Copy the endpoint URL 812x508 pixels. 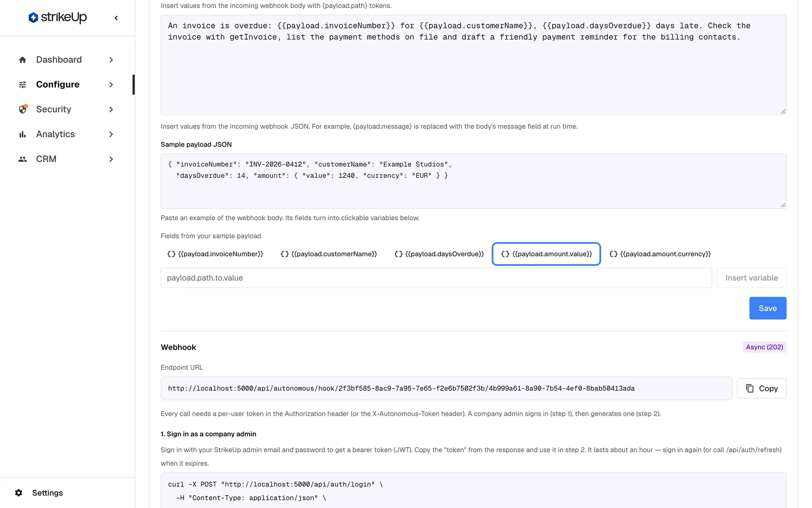coord(761,388)
